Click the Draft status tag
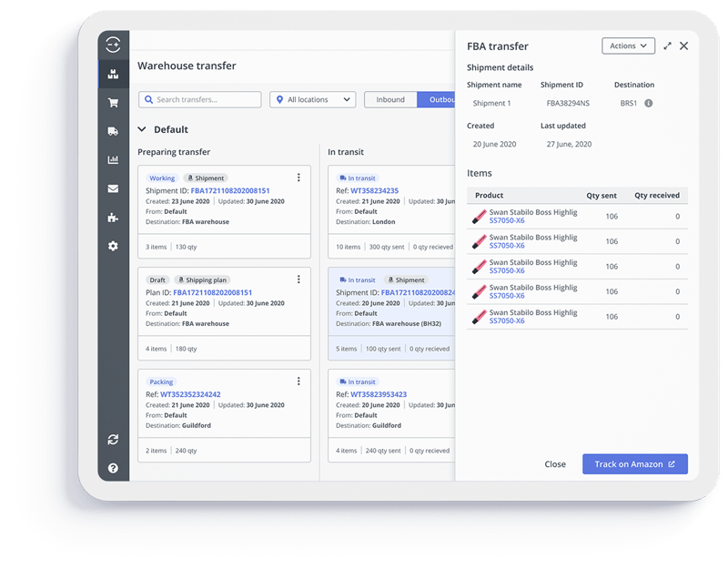This screenshot has height=569, width=728. (x=157, y=279)
